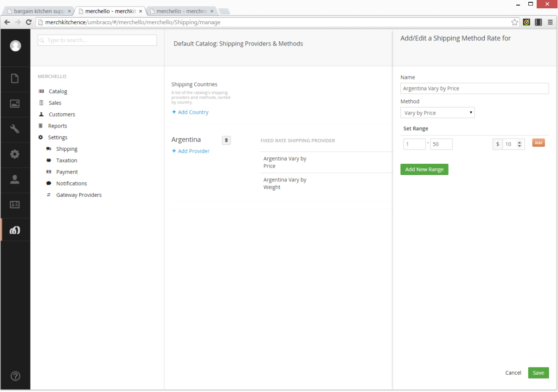Viewport: 558px width, 392px height.
Task: Select Sales in Merchello tree
Action: coord(55,103)
